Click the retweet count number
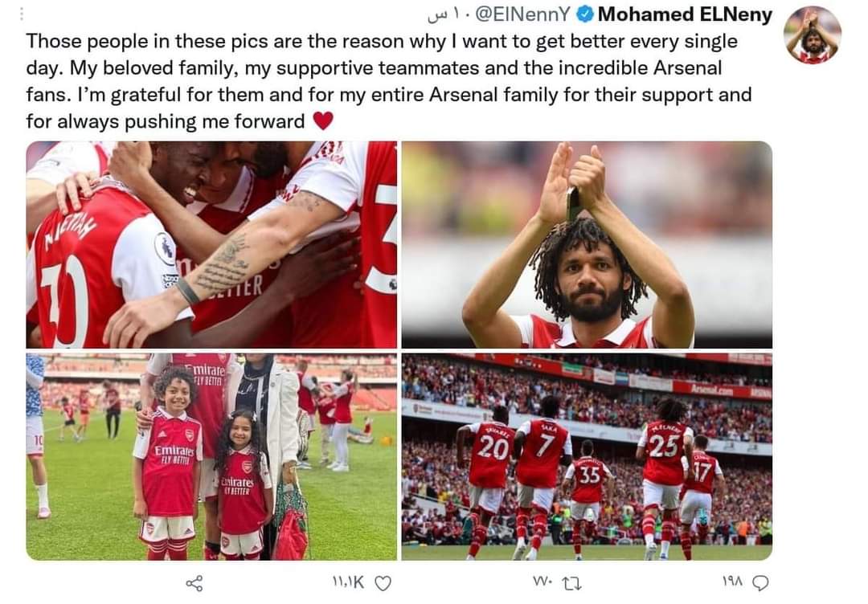 pyautogui.click(x=542, y=582)
